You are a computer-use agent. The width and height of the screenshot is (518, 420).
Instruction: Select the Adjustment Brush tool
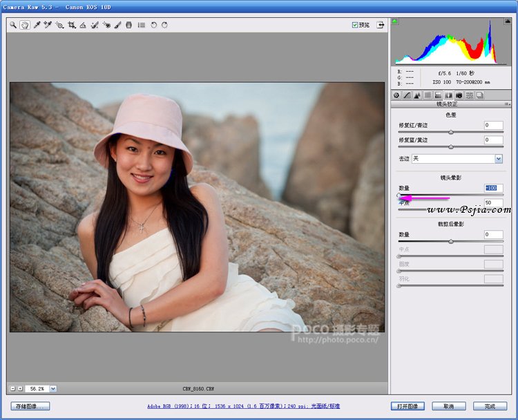[117, 25]
